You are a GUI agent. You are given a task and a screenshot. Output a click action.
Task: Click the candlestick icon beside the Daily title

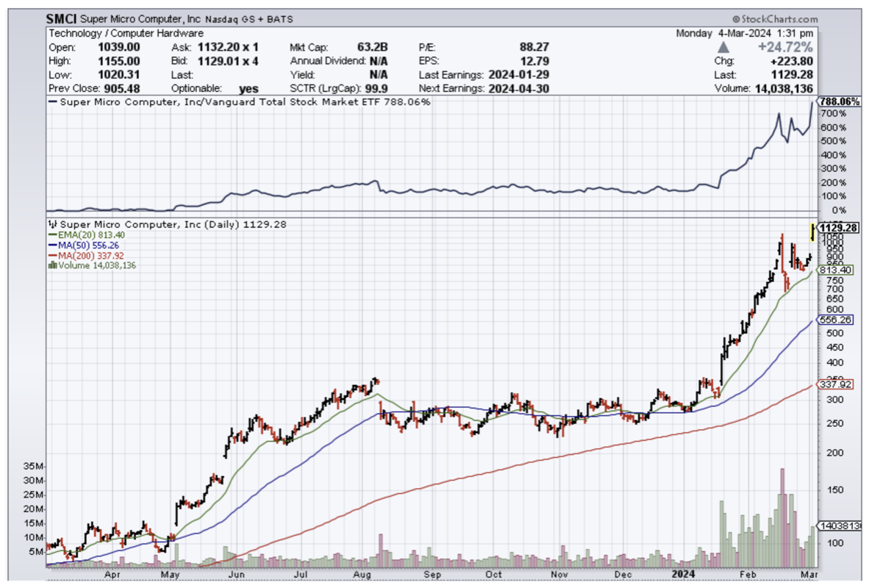click(x=52, y=225)
